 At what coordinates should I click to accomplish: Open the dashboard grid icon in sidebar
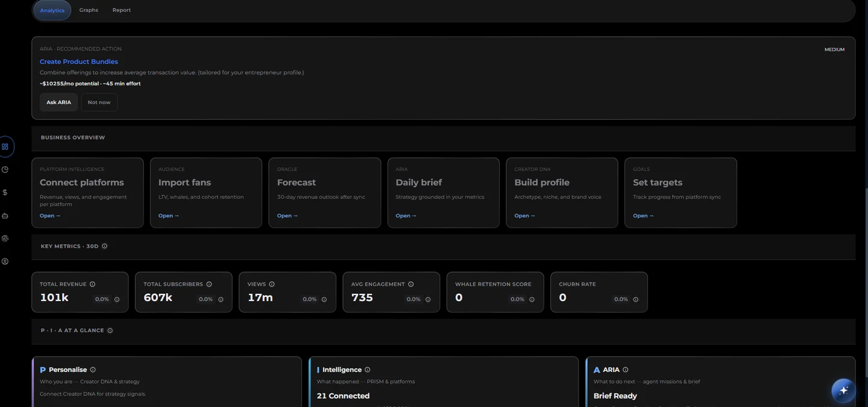(x=5, y=146)
